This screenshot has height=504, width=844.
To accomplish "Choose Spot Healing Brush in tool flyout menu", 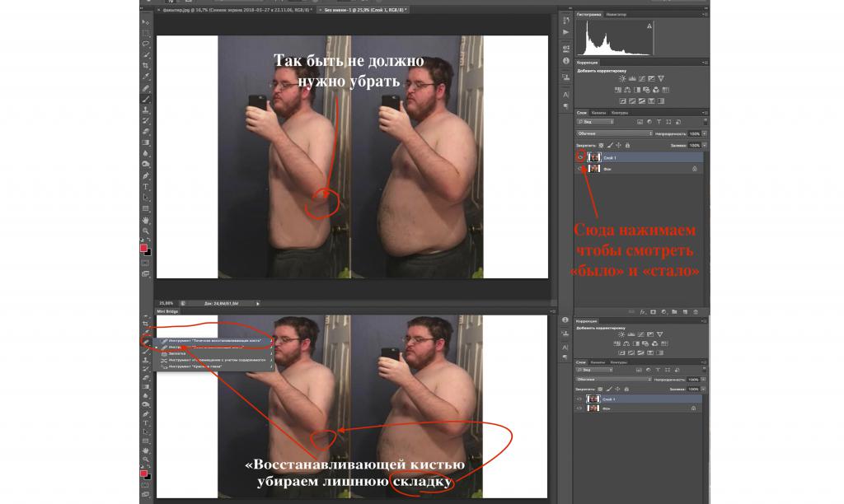I will click(x=213, y=340).
